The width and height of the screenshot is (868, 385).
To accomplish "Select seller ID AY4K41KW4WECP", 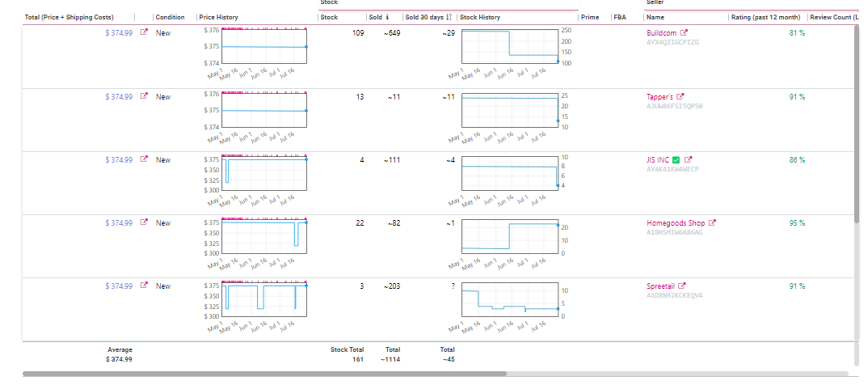I will coord(672,169).
